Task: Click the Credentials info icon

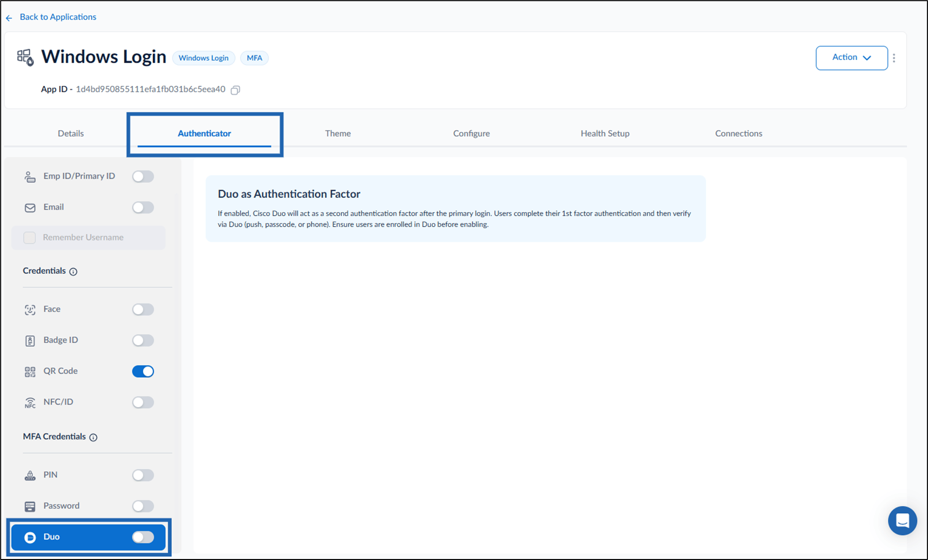Action: click(73, 271)
